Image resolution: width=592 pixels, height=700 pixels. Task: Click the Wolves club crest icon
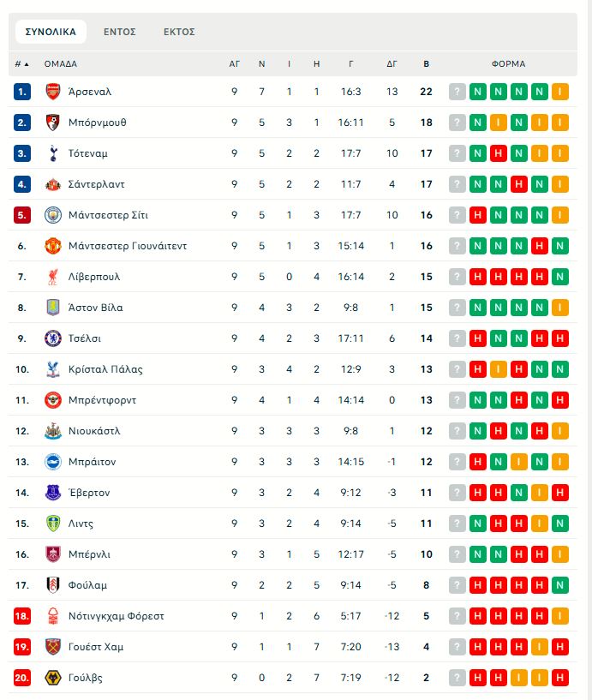[x=53, y=678]
